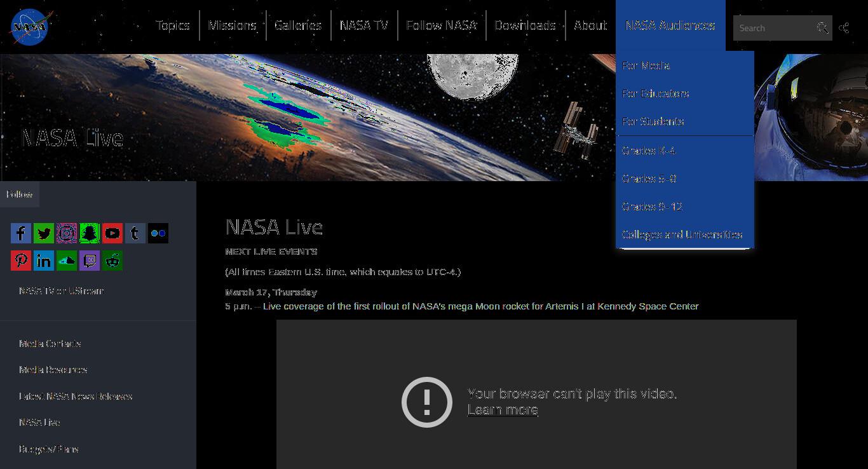
Task: Click the Follow tab in sidebar
Action: click(20, 194)
